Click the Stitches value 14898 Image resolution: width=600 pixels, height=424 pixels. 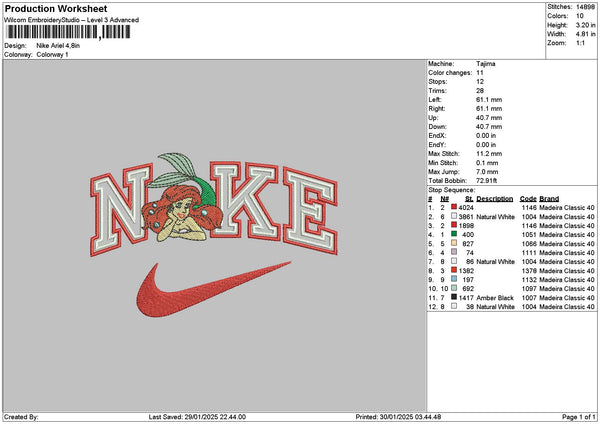(x=585, y=7)
